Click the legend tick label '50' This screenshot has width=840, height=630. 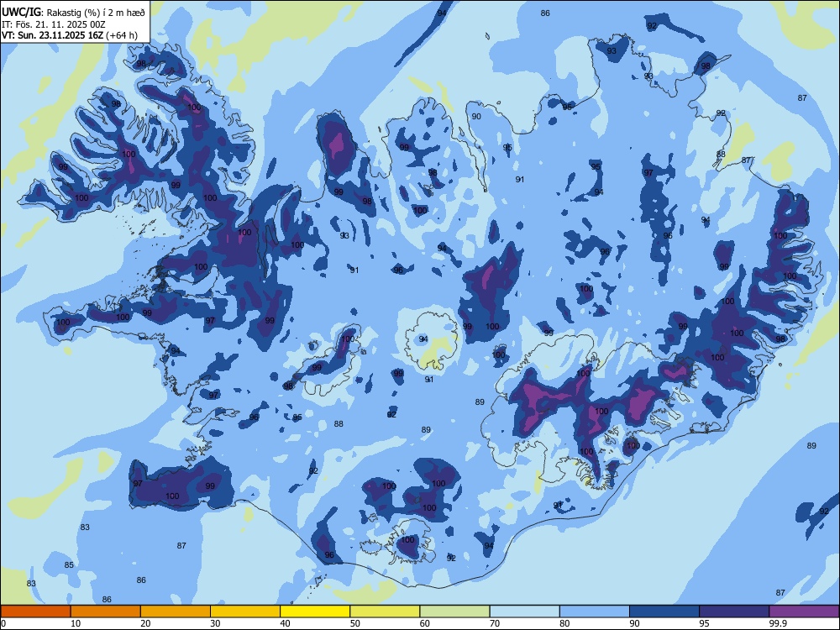pyautogui.click(x=355, y=623)
